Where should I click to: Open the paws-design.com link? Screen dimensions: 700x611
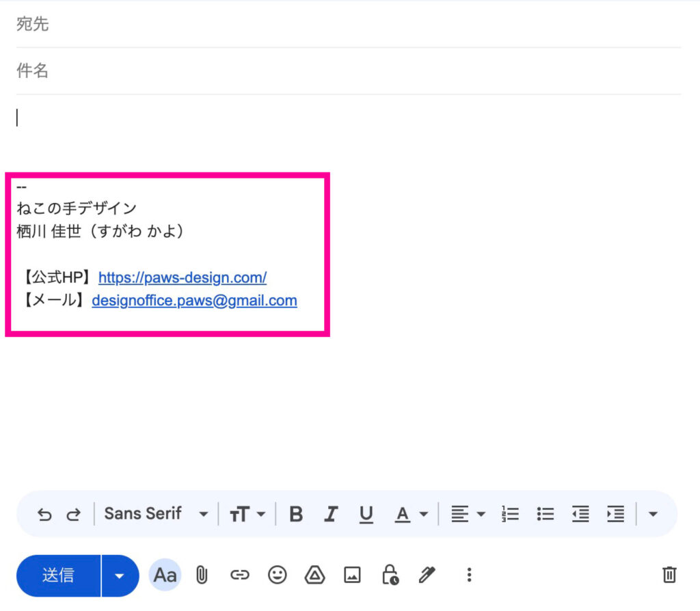pos(183,277)
